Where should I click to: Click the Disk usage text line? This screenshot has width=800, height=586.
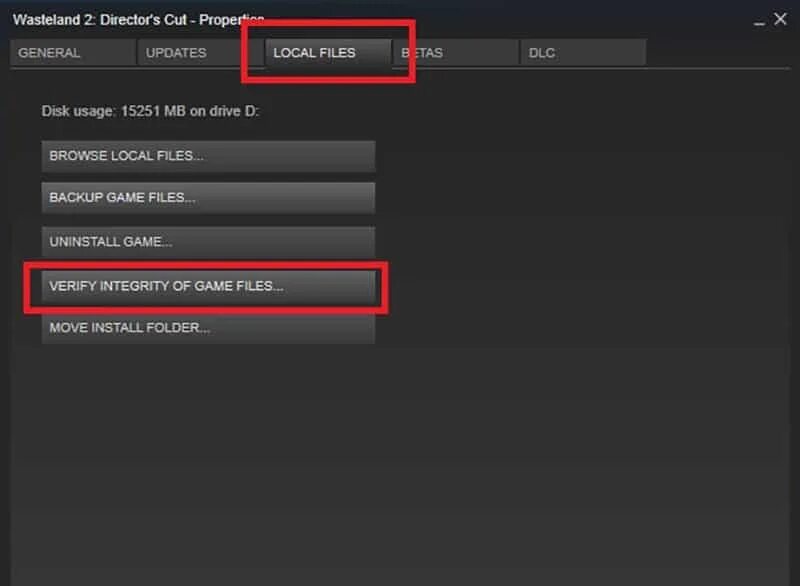click(x=150, y=111)
